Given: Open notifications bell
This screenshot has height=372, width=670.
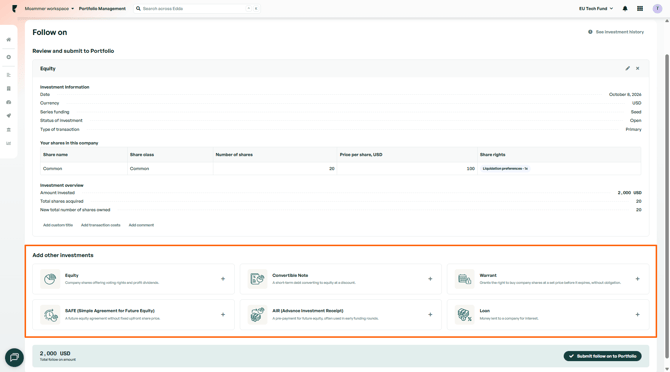Looking at the screenshot, I should (x=625, y=9).
